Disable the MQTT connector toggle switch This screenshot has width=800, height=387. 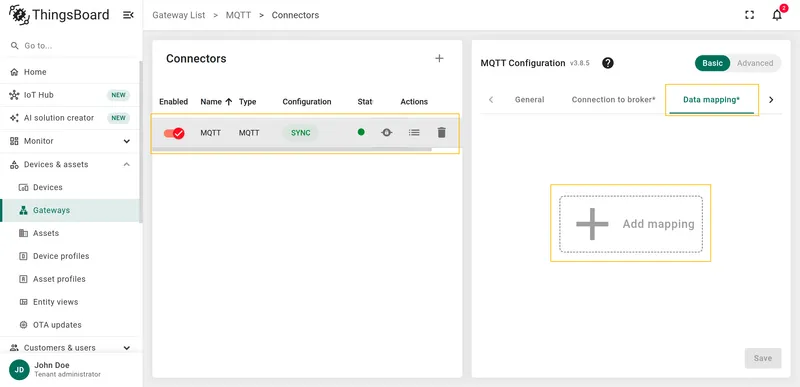coord(174,133)
